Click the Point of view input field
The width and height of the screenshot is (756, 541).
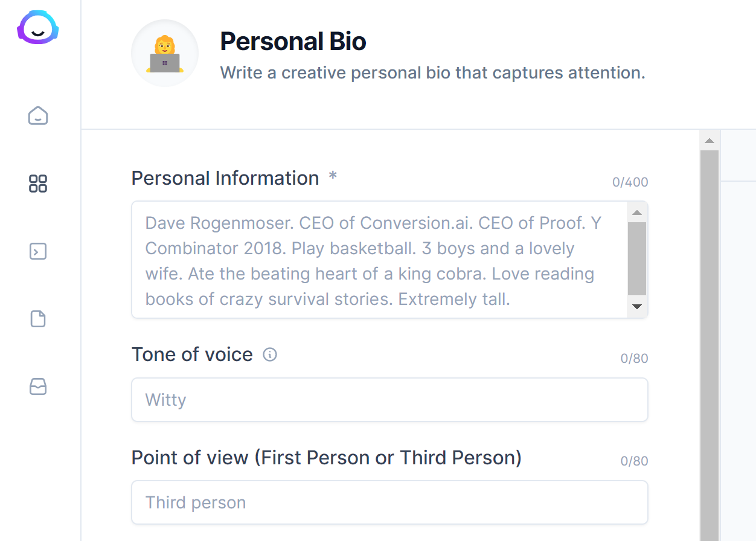(x=389, y=502)
